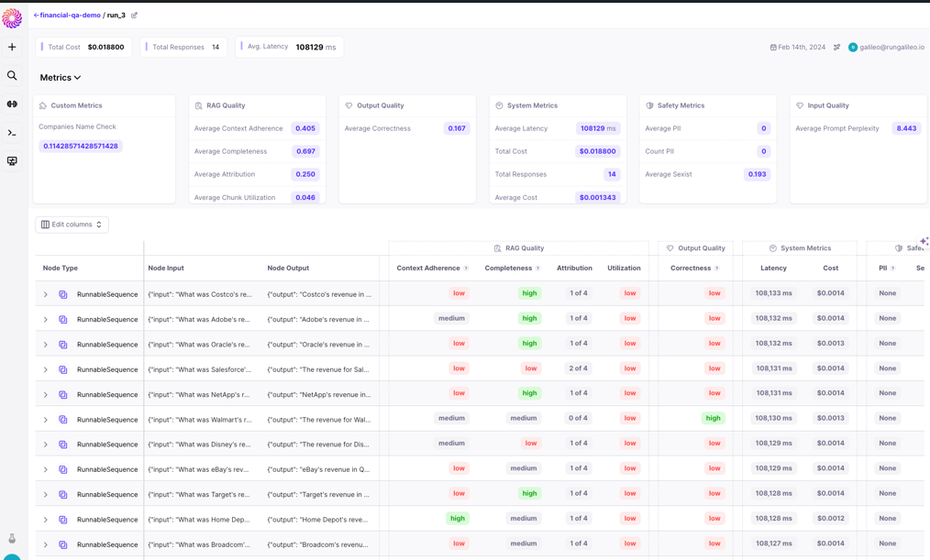Expand the Walmart RunnableSequence row
This screenshot has width=930, height=560.
(x=46, y=420)
